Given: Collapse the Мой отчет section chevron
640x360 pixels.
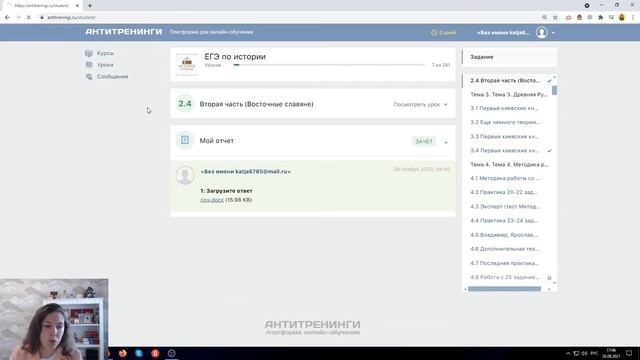Looking at the screenshot, I should (x=446, y=142).
